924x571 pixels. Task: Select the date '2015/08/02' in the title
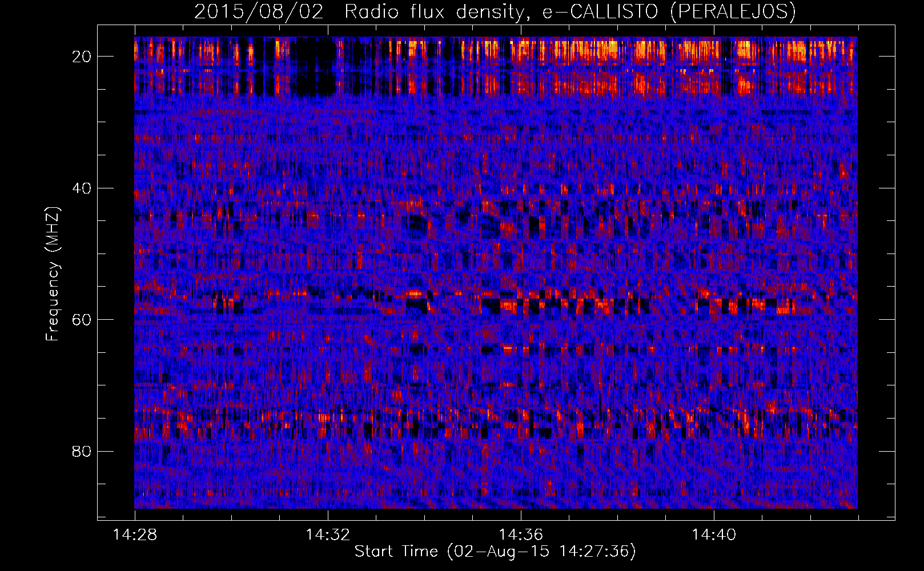coord(259,12)
